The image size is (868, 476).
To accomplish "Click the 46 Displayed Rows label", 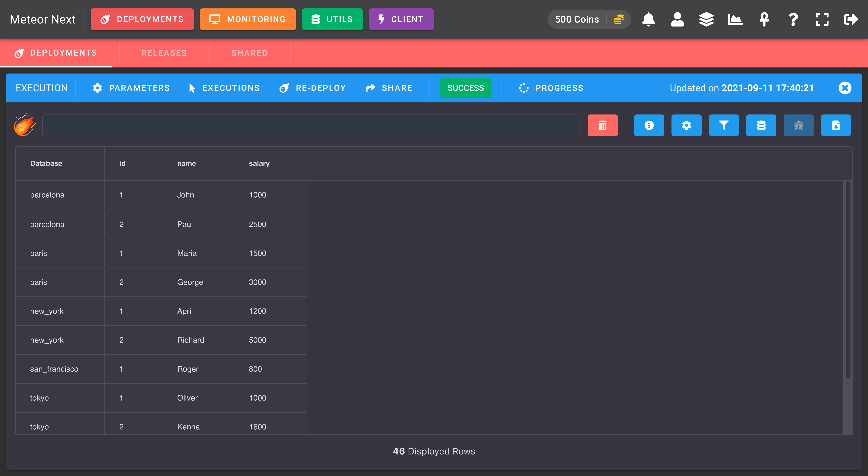I will [434, 451].
